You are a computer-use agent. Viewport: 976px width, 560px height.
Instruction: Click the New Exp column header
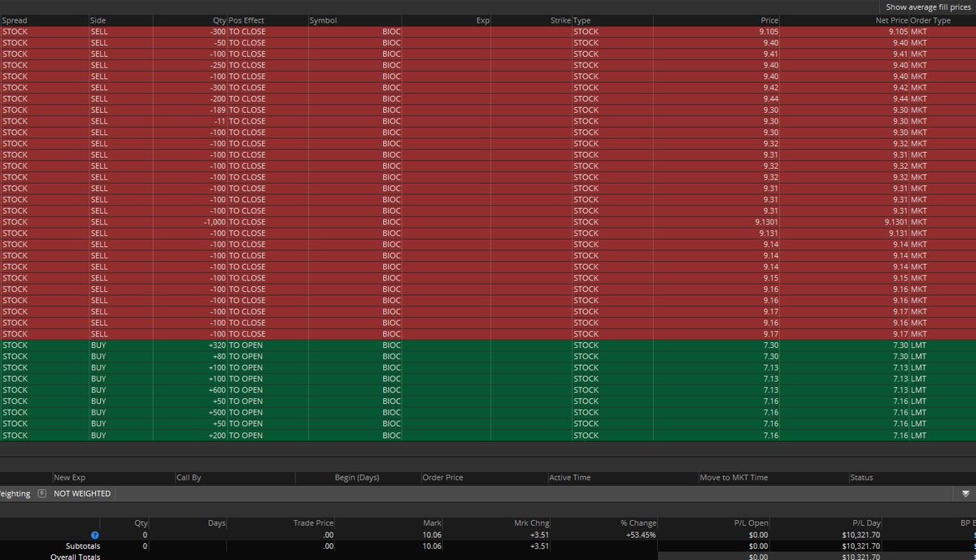pos(69,478)
